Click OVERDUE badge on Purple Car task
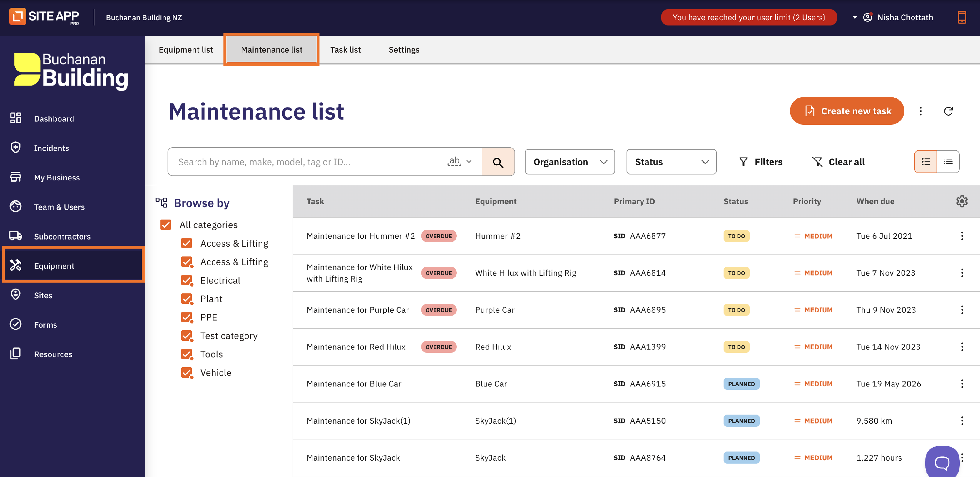The height and width of the screenshot is (477, 980). pyautogui.click(x=438, y=310)
